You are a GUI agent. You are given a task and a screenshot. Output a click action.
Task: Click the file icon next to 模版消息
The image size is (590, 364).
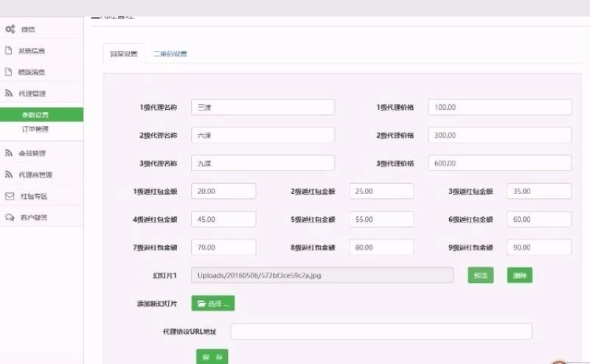point(9,71)
